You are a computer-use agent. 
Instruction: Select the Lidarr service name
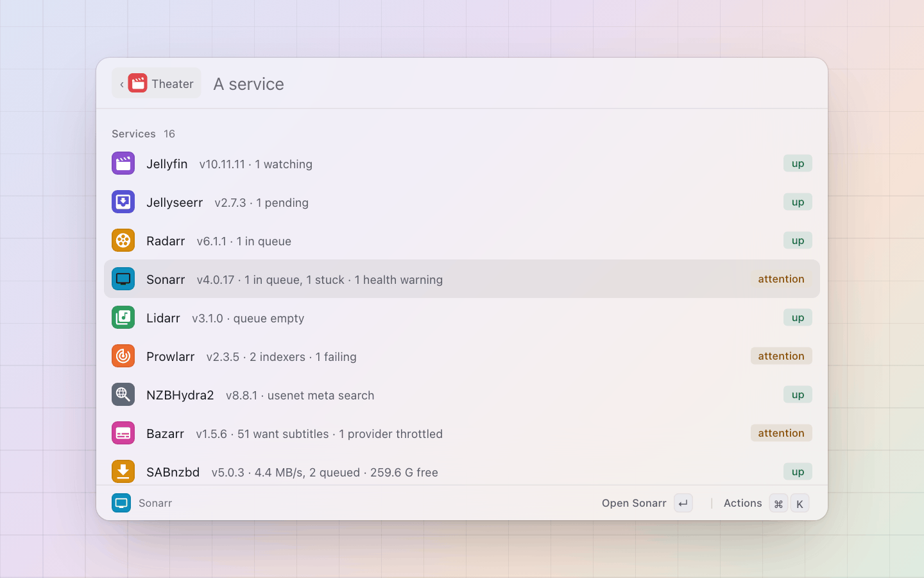click(163, 318)
